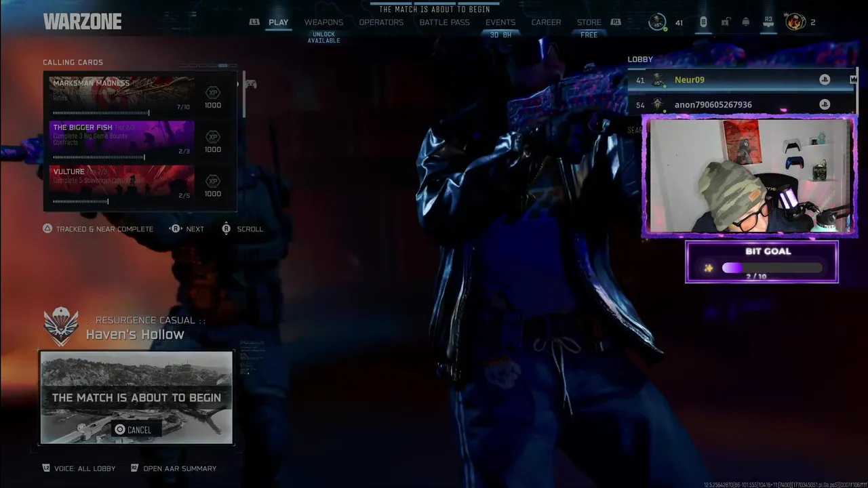Click the LOBBY header label
This screenshot has height=488, width=868.
pos(640,60)
